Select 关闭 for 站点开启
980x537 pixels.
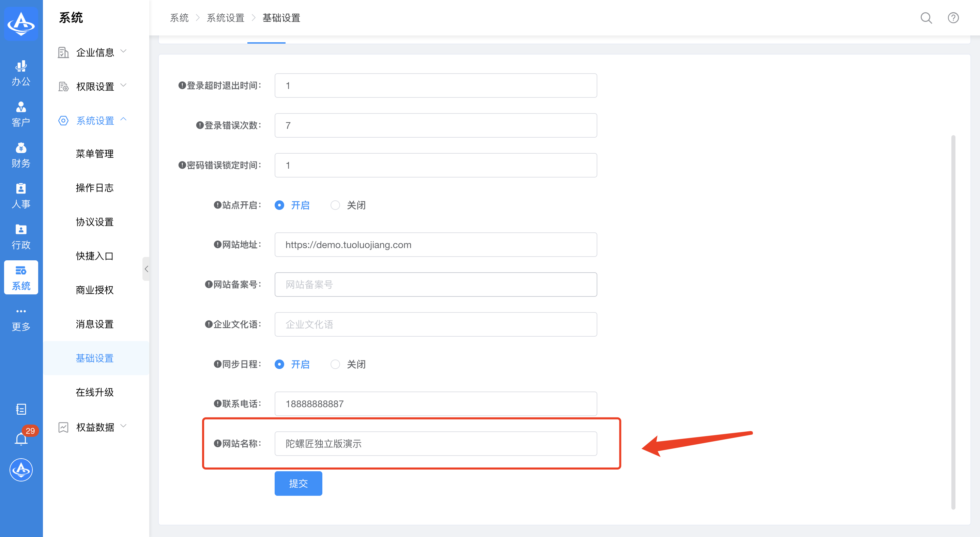(x=335, y=205)
